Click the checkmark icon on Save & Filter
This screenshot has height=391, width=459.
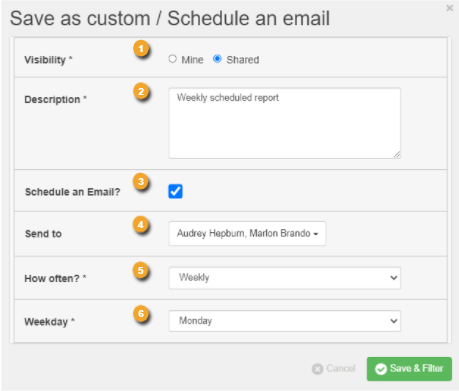[381, 369]
